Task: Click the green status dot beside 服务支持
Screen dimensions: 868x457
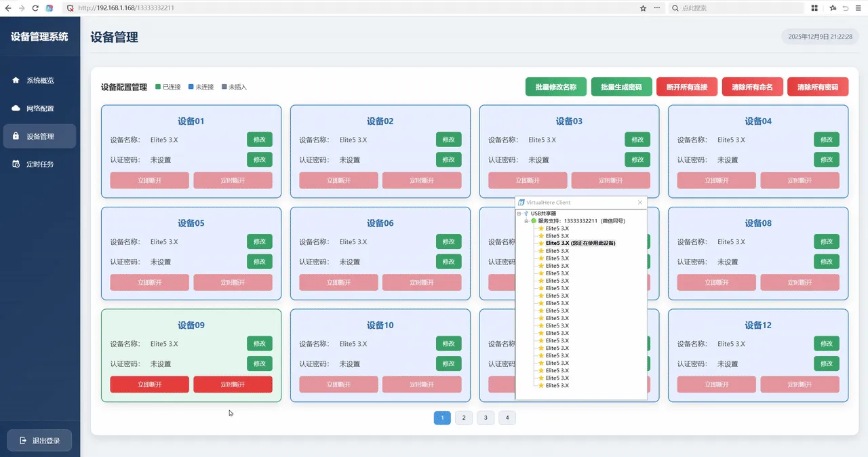Action: pos(534,221)
